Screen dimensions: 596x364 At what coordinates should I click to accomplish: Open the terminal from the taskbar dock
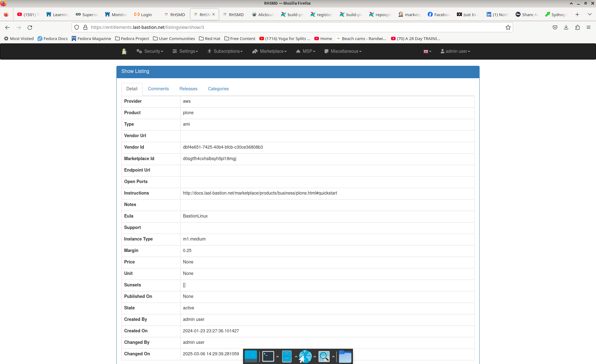coord(268,356)
